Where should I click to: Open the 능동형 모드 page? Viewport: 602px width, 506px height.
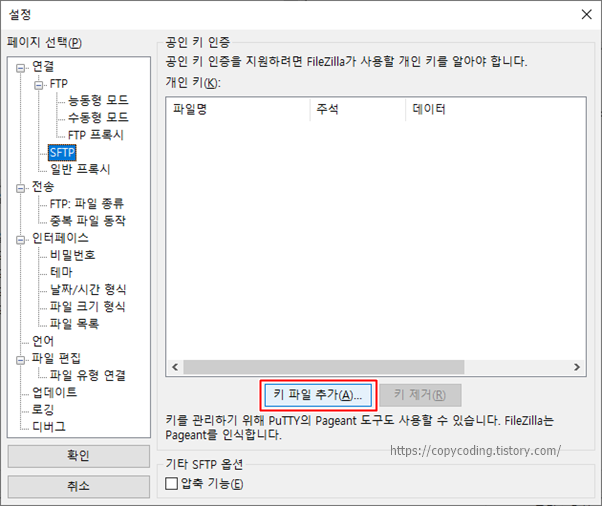(x=98, y=101)
